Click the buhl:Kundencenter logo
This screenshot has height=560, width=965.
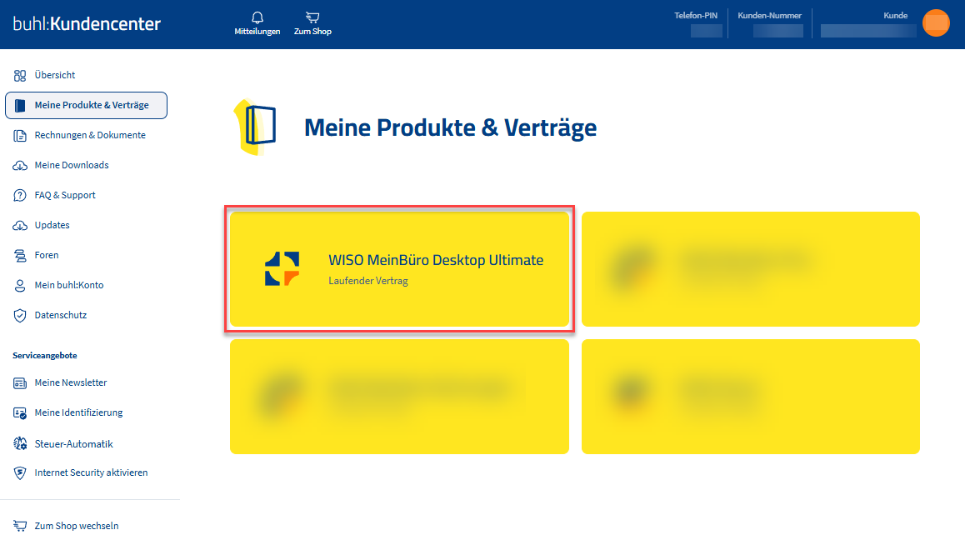87,23
